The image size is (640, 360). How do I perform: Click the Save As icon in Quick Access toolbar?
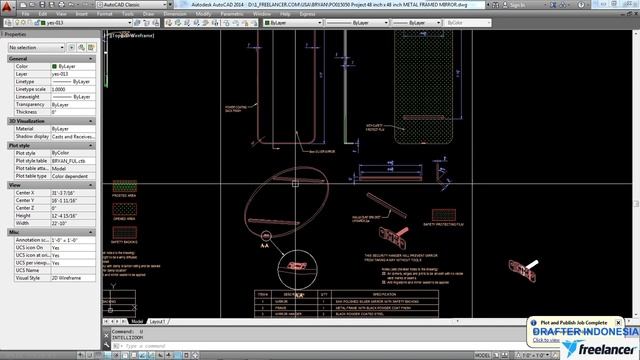click(51, 4)
